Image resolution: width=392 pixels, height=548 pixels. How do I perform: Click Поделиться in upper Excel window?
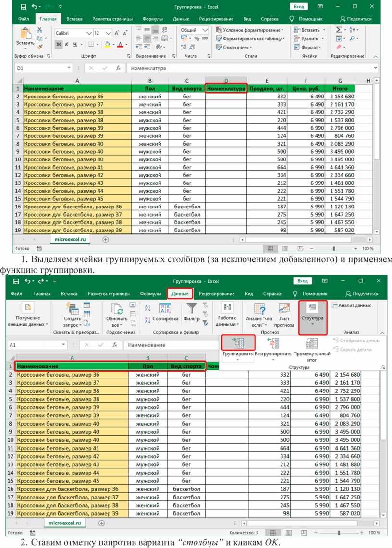(x=356, y=19)
